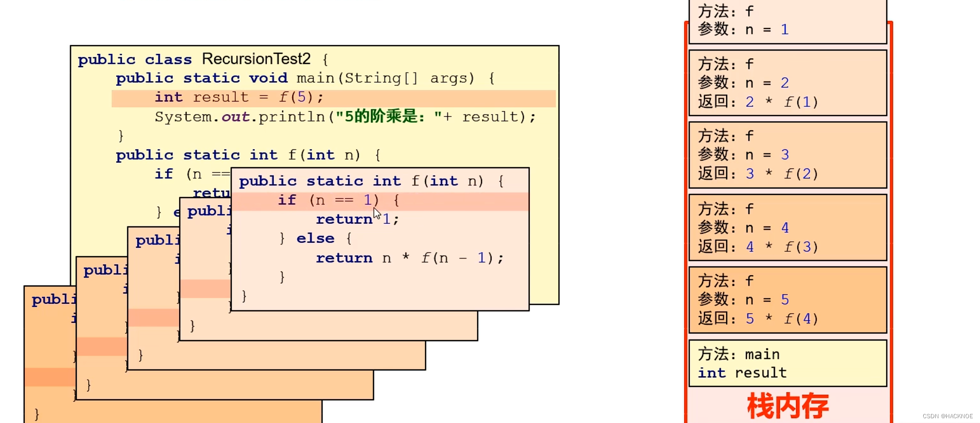Click main class 'public static int f(int n) {' line
980x423 pixels.
point(248,155)
